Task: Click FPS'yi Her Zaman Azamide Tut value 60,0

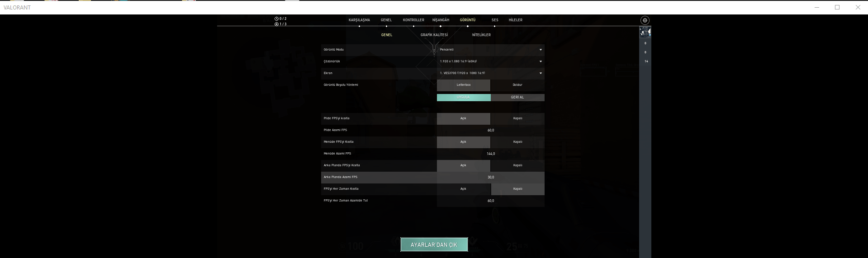Action: tap(491, 201)
